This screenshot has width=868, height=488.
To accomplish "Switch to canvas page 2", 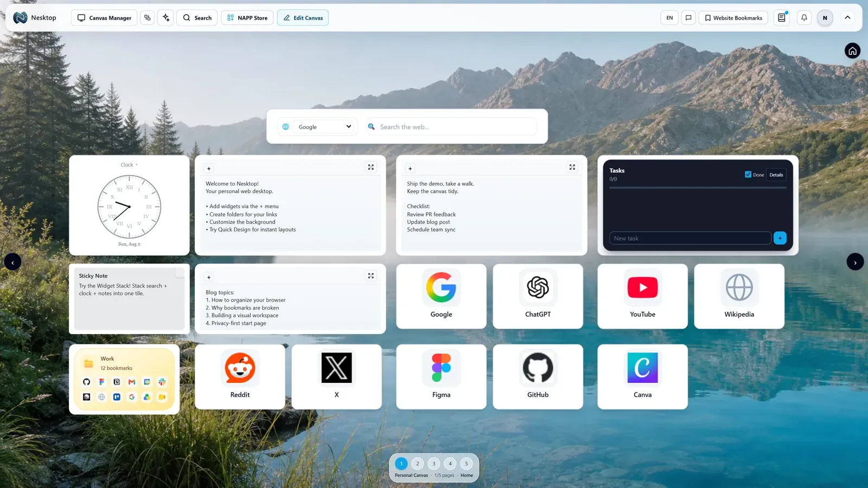I will (418, 464).
